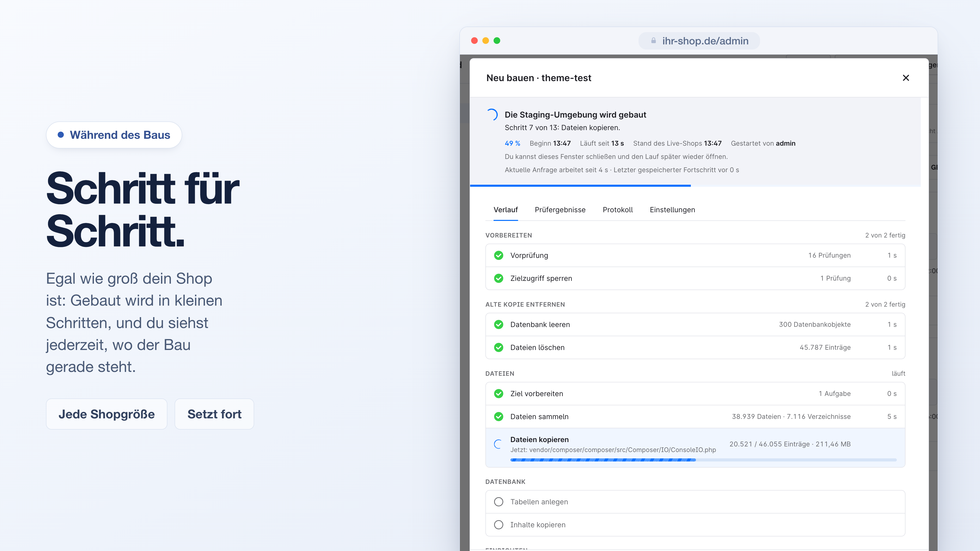Click the check icon beside Ziel vorbereiten

pyautogui.click(x=498, y=394)
